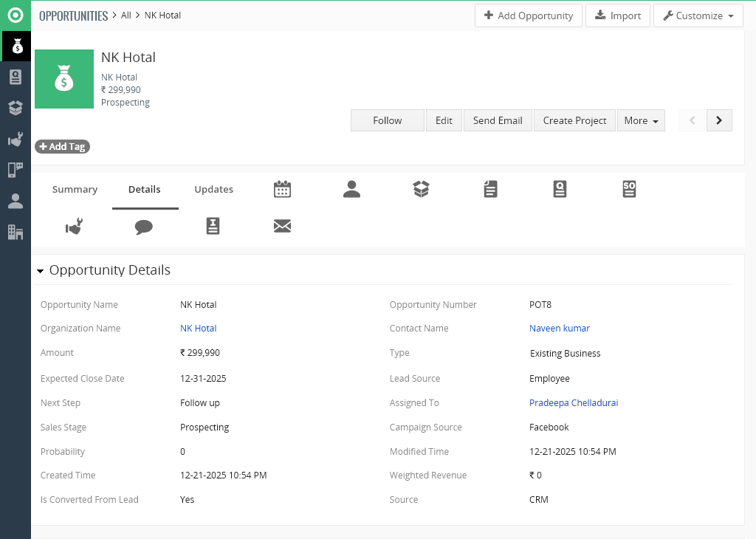Viewport: 756px width, 539px height.
Task: Switch to the Details tab
Action: click(145, 190)
